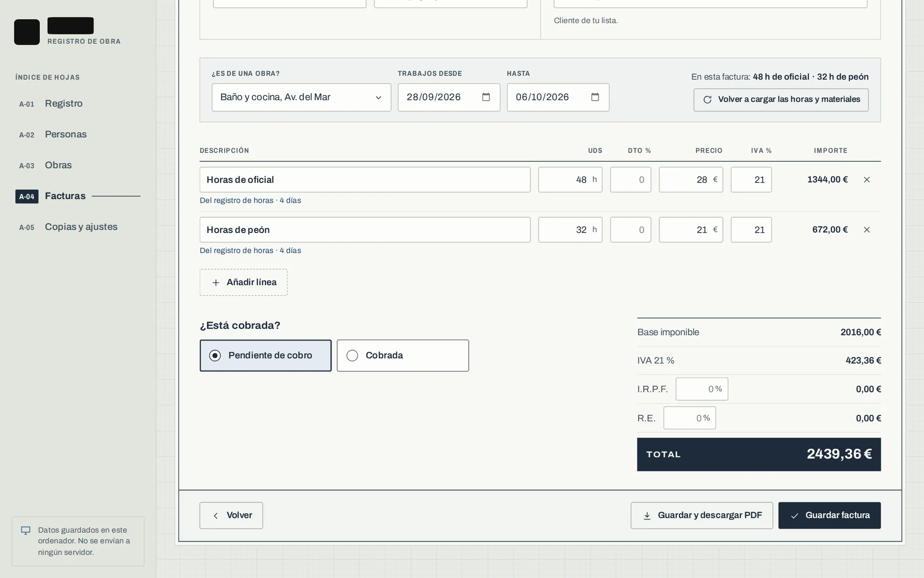The image size is (924, 578).
Task: Open calendar picker for Trabajos desde date
Action: pos(486,97)
